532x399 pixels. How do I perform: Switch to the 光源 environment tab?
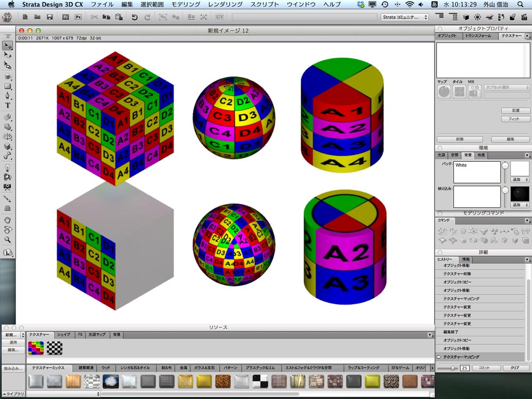coord(442,155)
